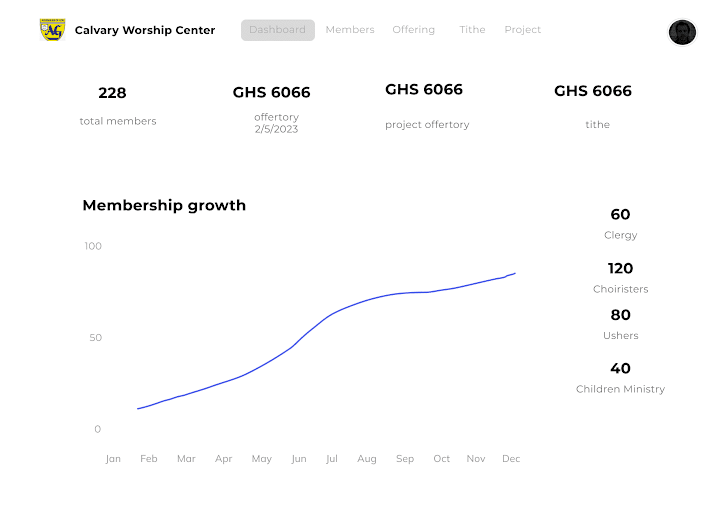Open the Project tab
720x512 pixels.
pos(523,30)
